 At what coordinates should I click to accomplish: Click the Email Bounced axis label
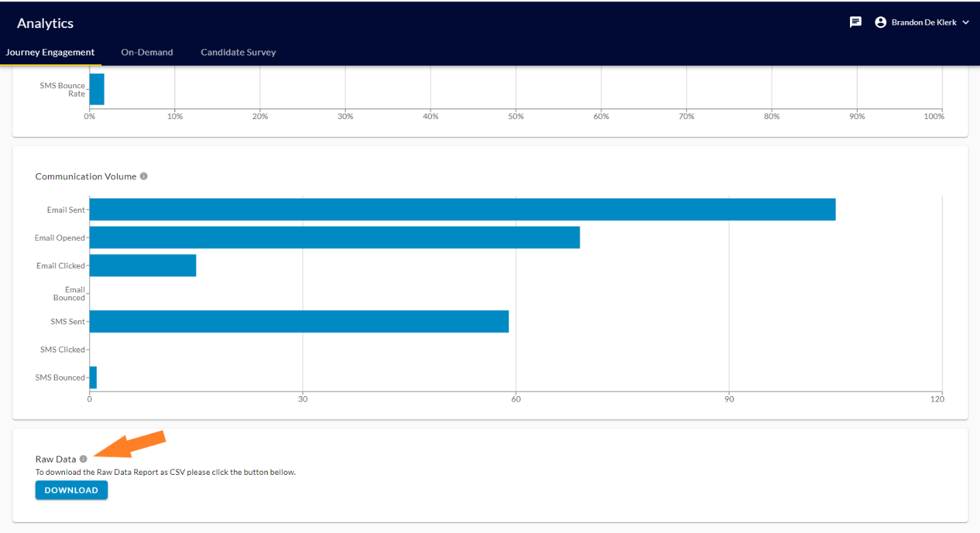69,294
